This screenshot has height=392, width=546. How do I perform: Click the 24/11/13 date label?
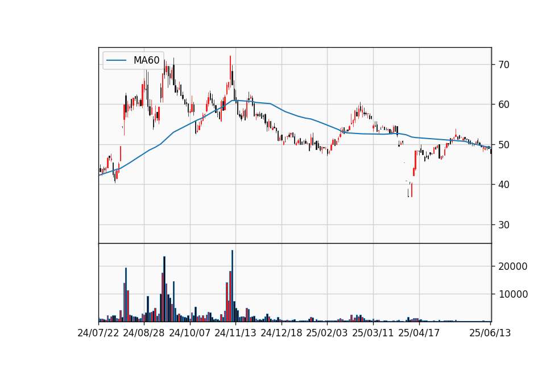pos(235,333)
